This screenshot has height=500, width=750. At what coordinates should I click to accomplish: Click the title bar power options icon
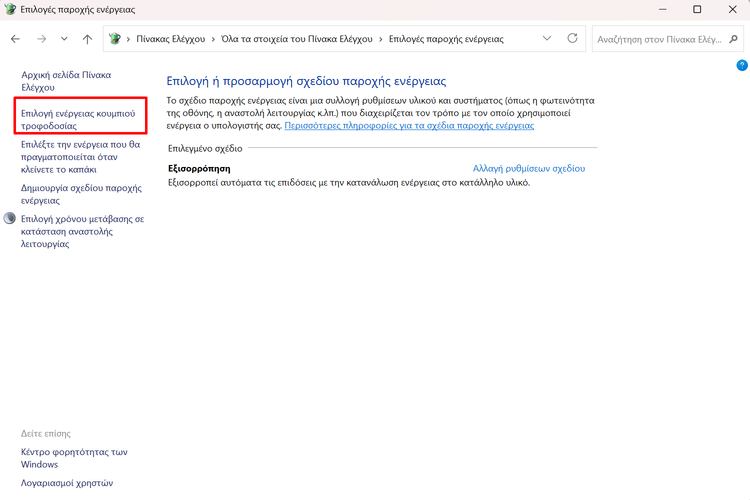(10, 9)
